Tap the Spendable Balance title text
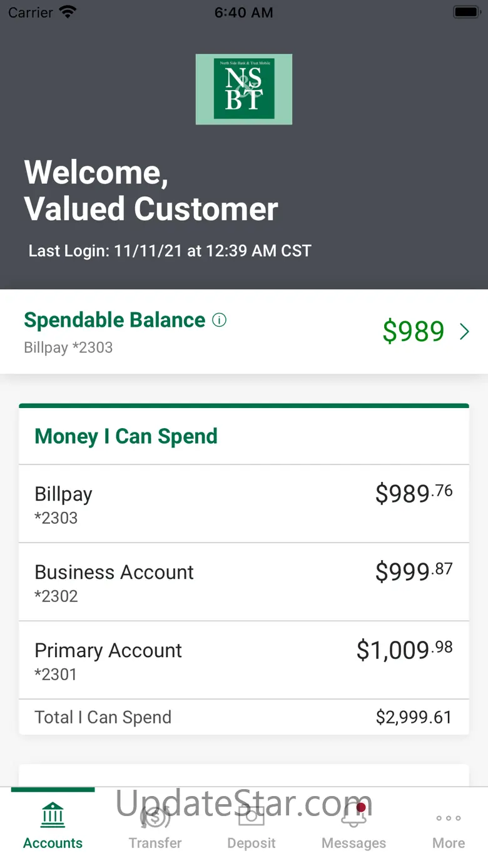Image resolution: width=488 pixels, height=868 pixels. [114, 320]
